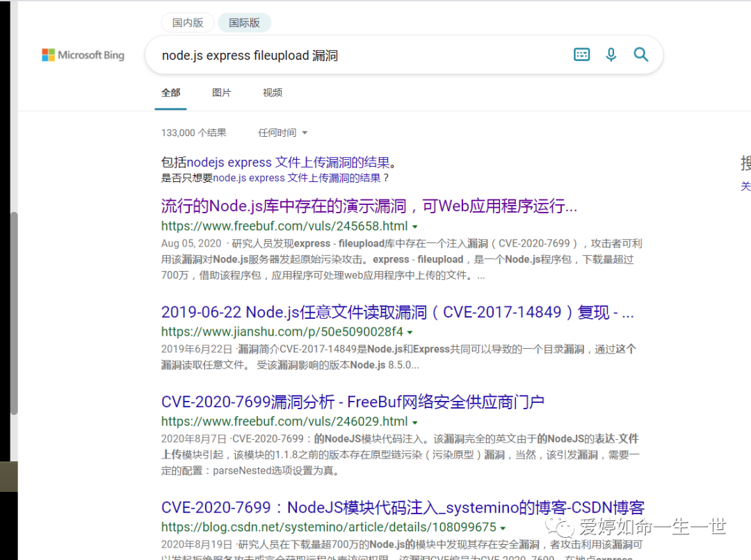Restrict results to node.js express 文件上传漏洞 only
Viewport: 751px width, 560px height.
click(297, 178)
